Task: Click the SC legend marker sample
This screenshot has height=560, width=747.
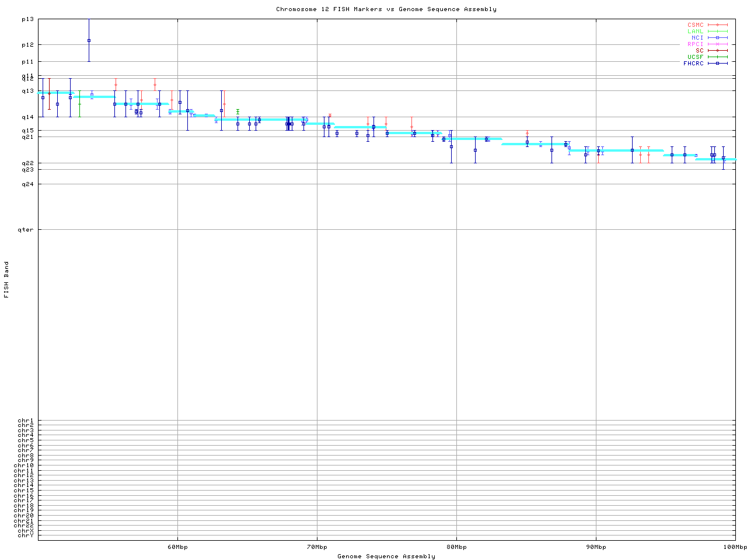Action: pos(717,51)
